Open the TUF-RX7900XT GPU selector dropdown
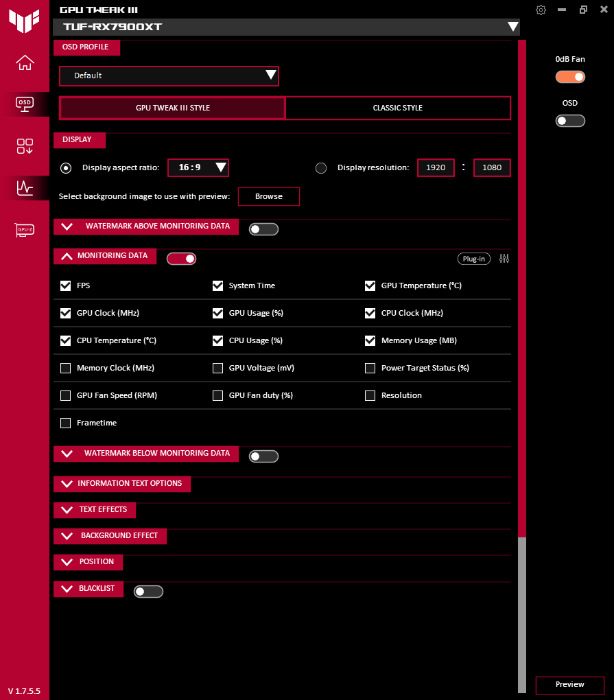This screenshot has height=700, width=614. (287, 27)
